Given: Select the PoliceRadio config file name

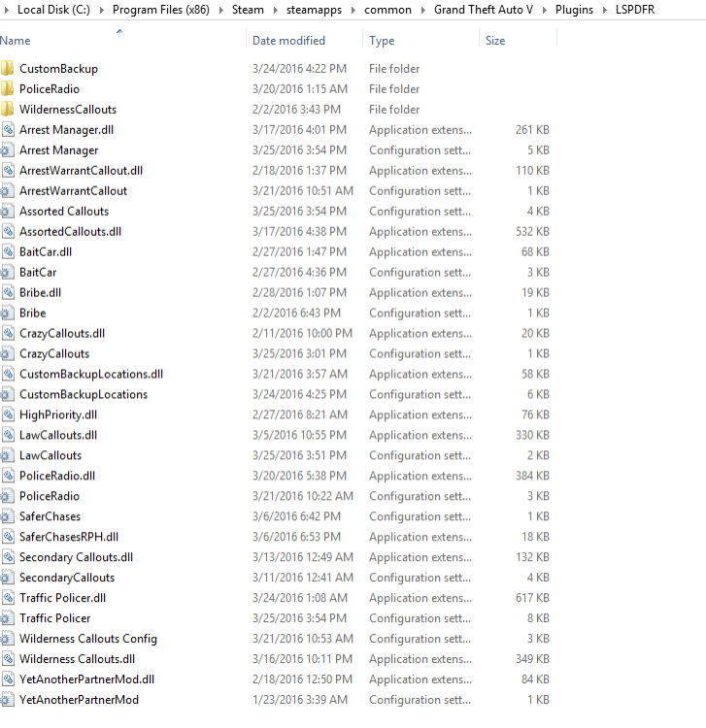Looking at the screenshot, I should [x=50, y=496].
